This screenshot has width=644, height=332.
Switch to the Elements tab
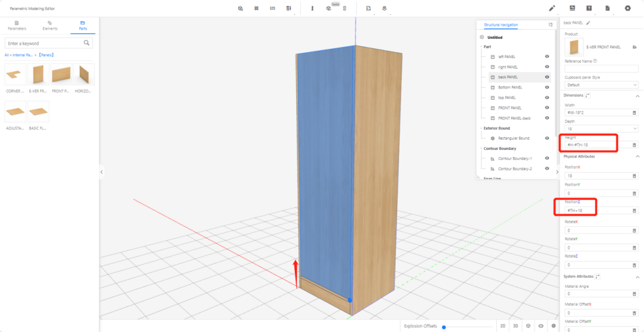click(49, 26)
